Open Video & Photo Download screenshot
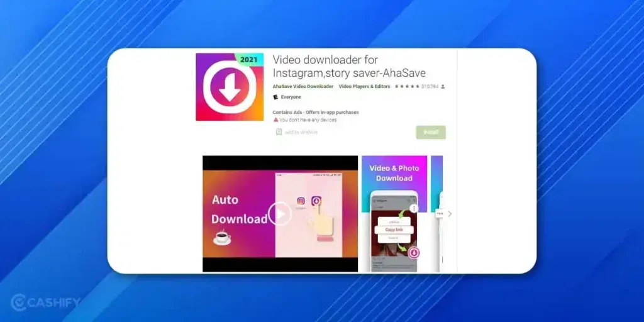This screenshot has height=322, width=644. pos(394,214)
